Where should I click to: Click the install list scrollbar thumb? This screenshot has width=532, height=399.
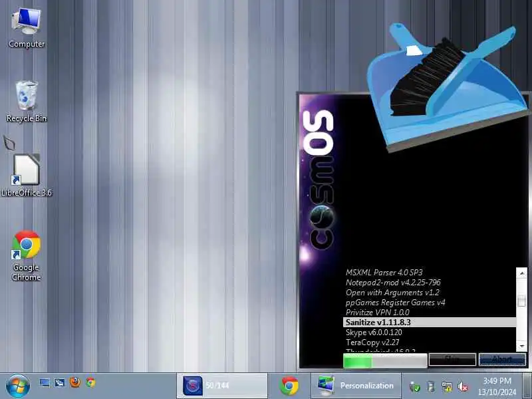[x=521, y=301]
